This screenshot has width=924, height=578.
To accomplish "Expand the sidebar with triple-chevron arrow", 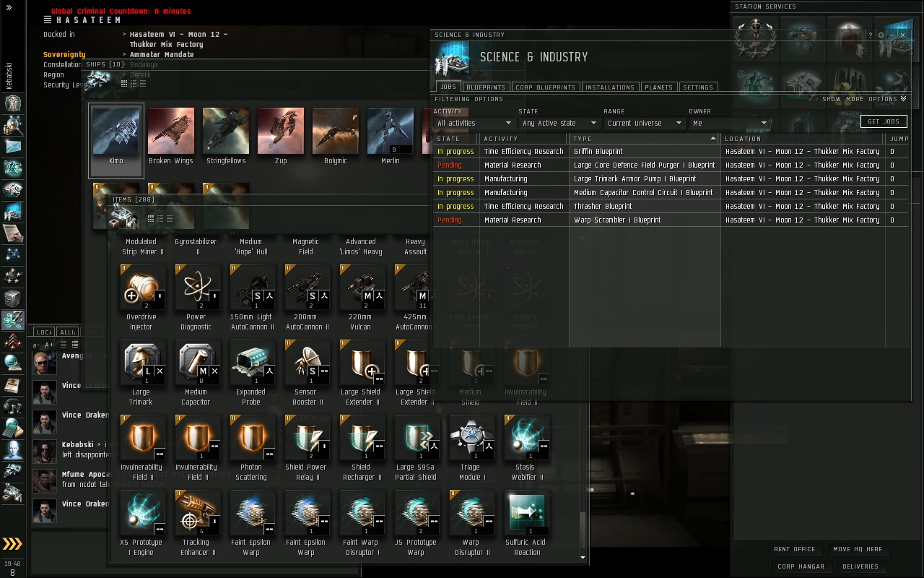I will click(x=13, y=544).
